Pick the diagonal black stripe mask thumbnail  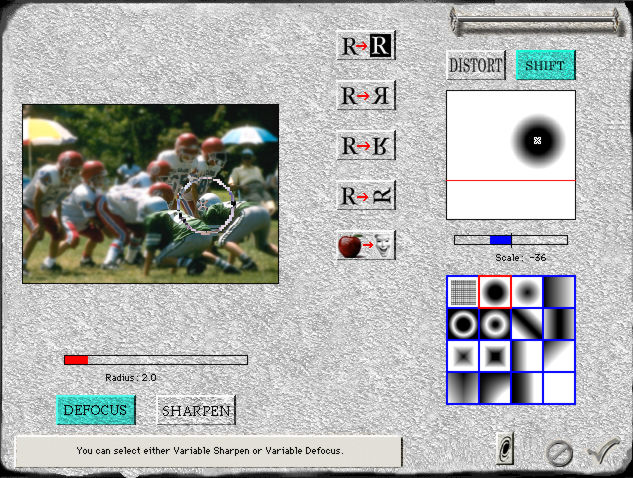(x=527, y=324)
